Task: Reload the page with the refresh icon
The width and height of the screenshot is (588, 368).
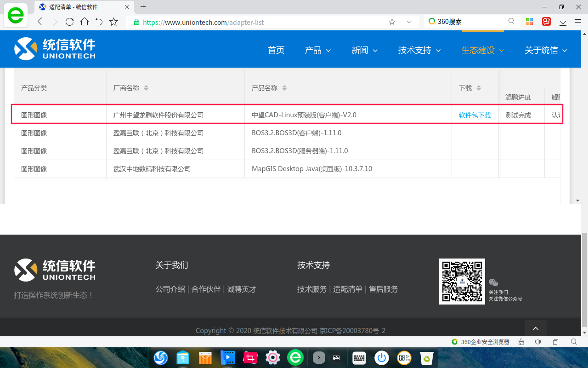Action: (69, 22)
